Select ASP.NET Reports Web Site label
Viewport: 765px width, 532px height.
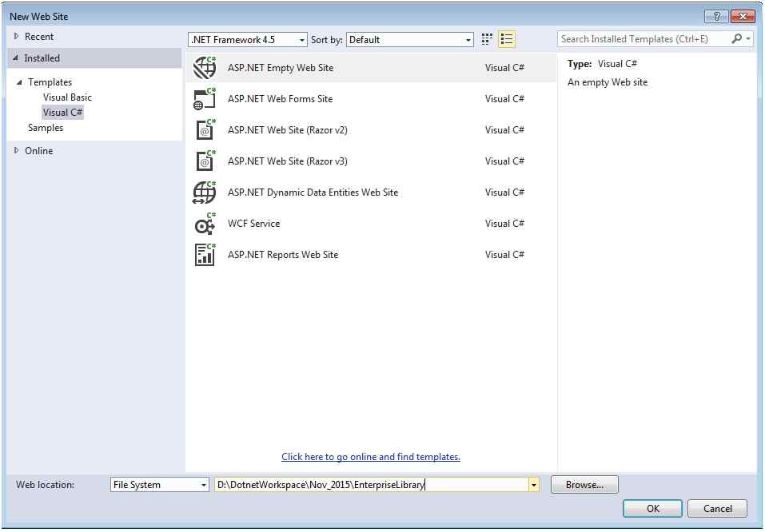pos(283,255)
